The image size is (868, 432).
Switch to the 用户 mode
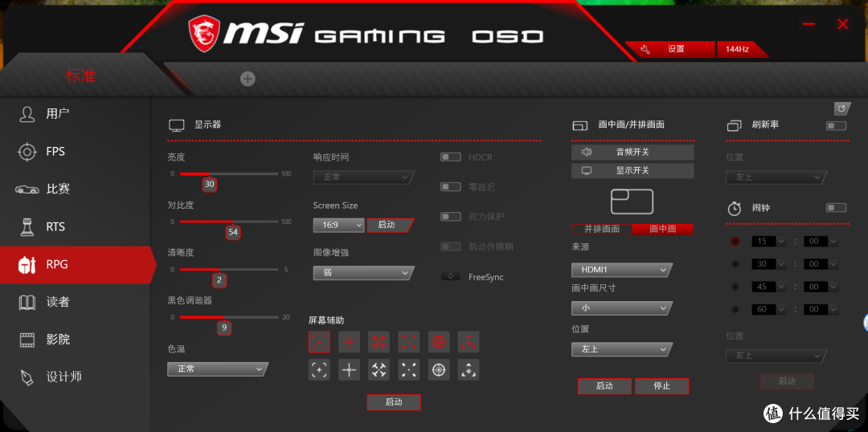pos(76,114)
